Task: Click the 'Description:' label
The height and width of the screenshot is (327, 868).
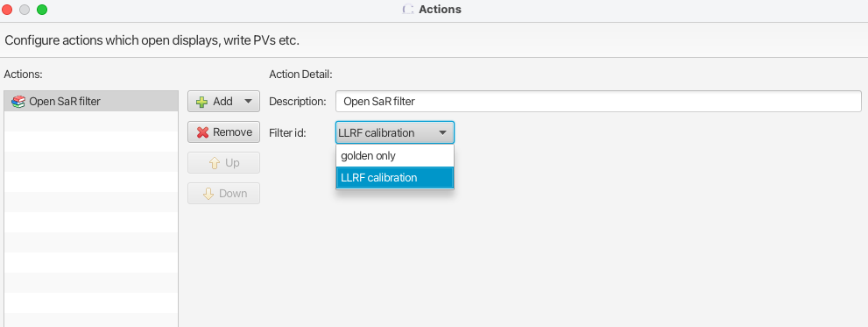Action: 298,102
